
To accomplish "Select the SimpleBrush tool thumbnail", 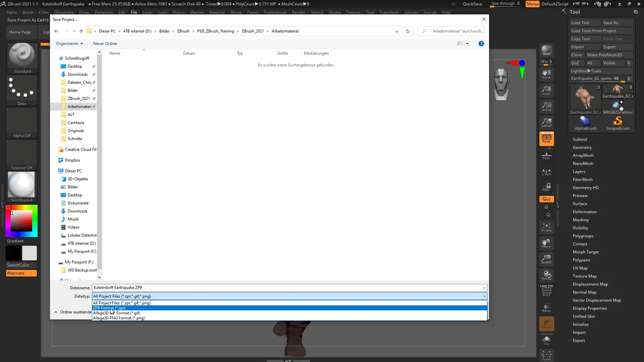I will click(x=618, y=123).
